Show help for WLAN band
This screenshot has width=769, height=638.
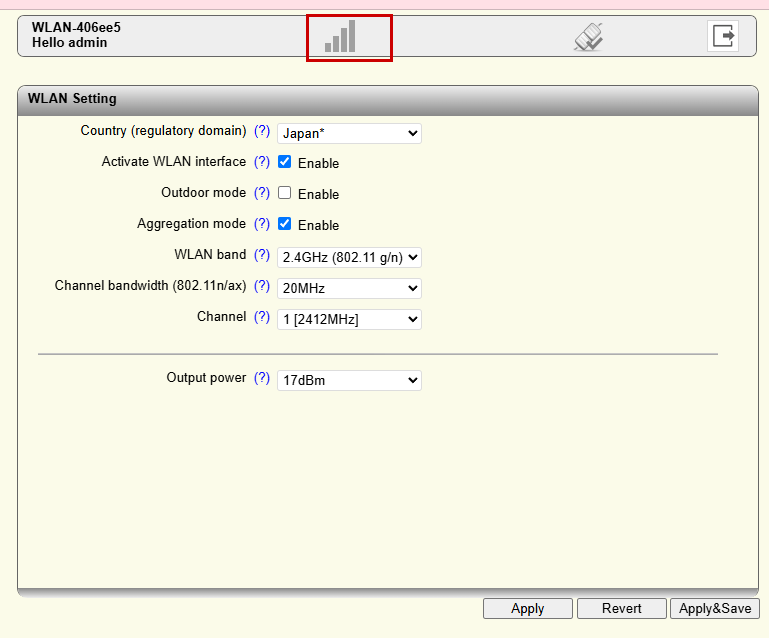tap(262, 255)
